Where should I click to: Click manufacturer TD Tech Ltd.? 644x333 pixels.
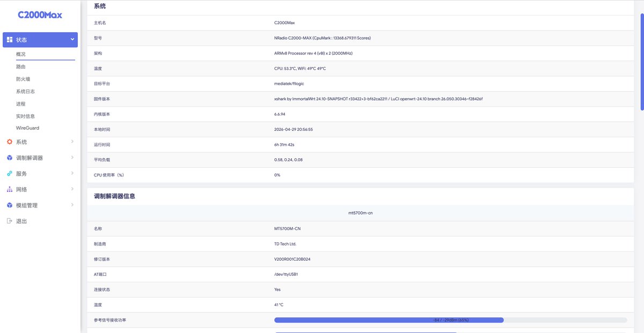[x=285, y=244]
